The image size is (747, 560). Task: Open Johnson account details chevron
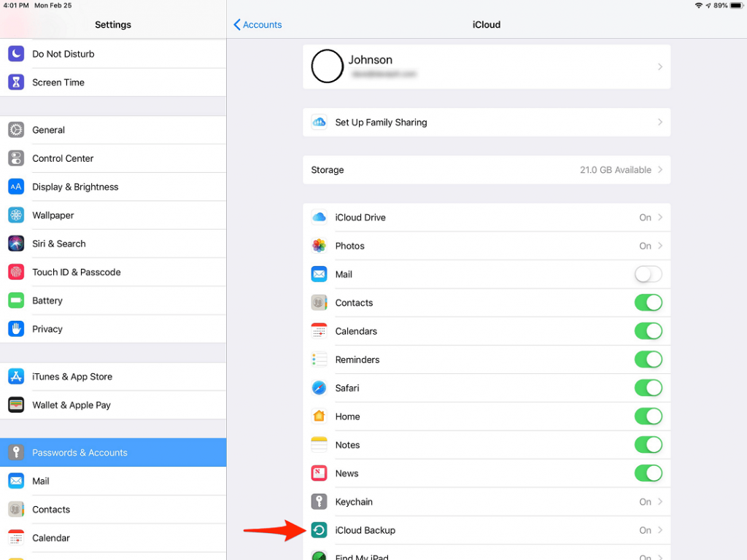point(659,66)
